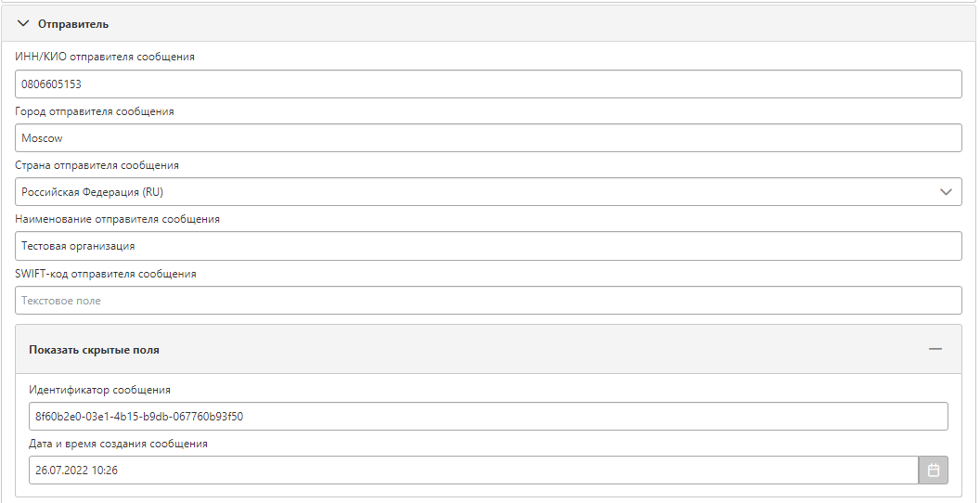Focus the empty SWIFT-код text field

pos(488,301)
